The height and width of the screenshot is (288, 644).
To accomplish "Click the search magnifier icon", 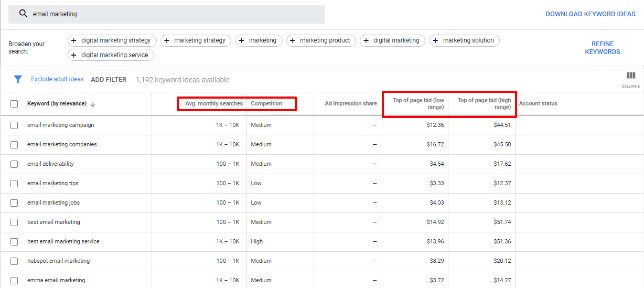I will (x=23, y=14).
